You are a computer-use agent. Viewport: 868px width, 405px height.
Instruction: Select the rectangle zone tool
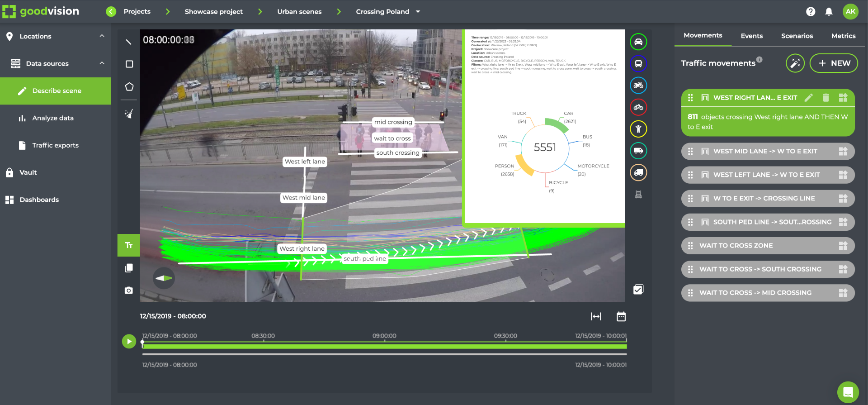coord(129,64)
